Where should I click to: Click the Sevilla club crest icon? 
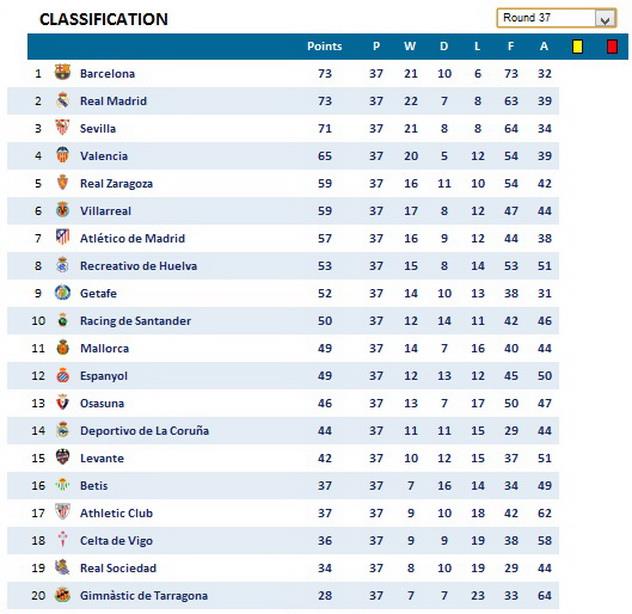62,128
